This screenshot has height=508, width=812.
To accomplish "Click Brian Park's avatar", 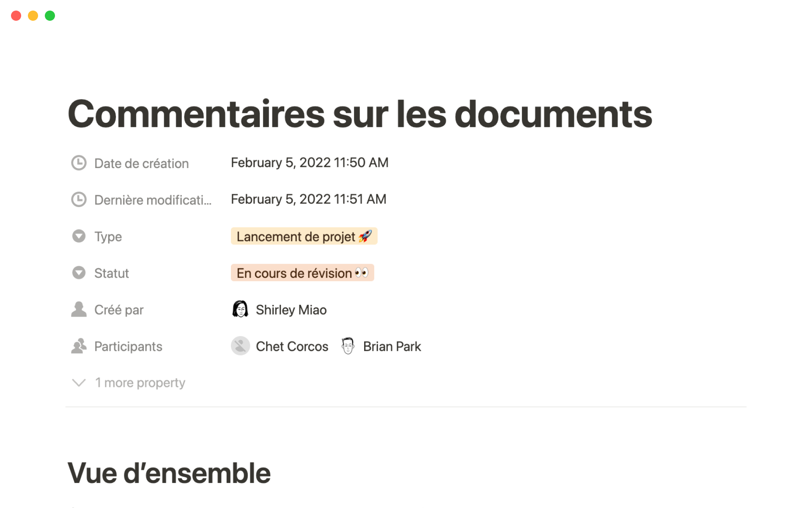I will (x=348, y=346).
